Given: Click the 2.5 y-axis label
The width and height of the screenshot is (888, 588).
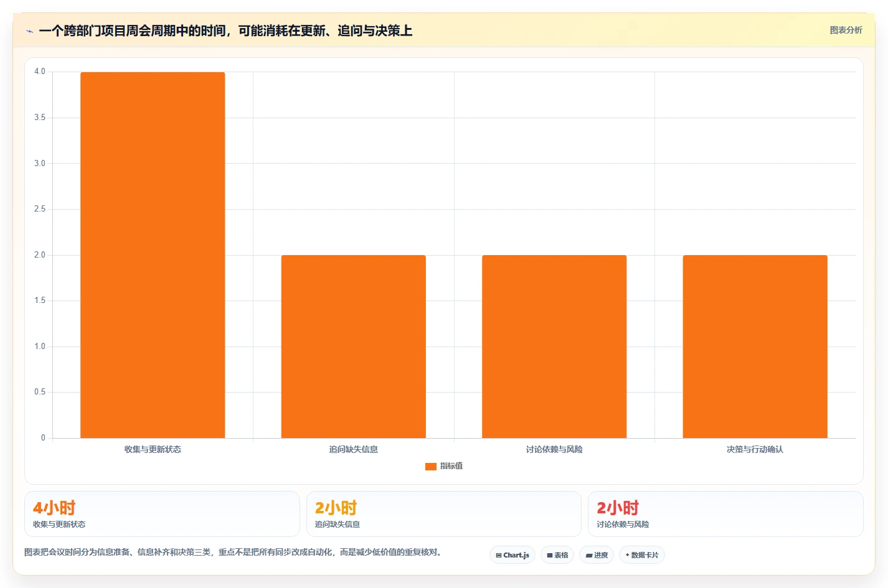Looking at the screenshot, I should click(40, 209).
